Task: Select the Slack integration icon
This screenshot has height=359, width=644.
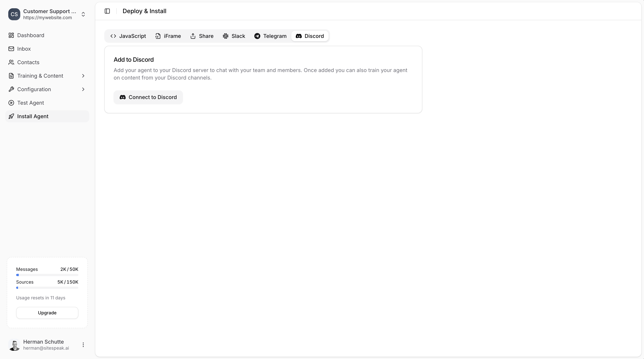Action: coord(226,36)
